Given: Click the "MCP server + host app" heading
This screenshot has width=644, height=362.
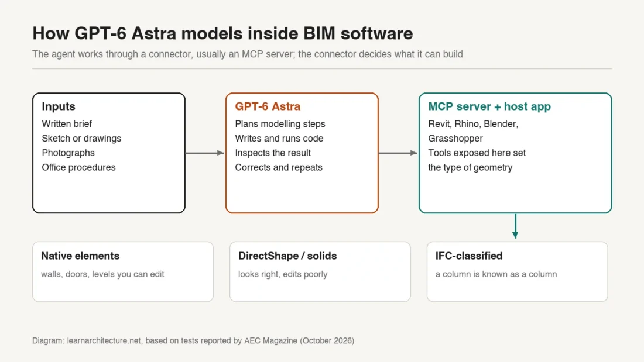Looking at the screenshot, I should coord(489,106).
